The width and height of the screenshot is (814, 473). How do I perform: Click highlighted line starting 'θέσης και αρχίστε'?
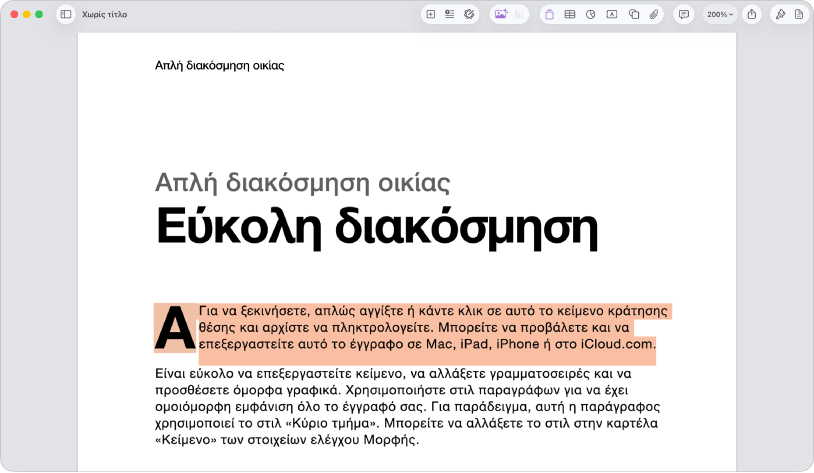coord(414,328)
